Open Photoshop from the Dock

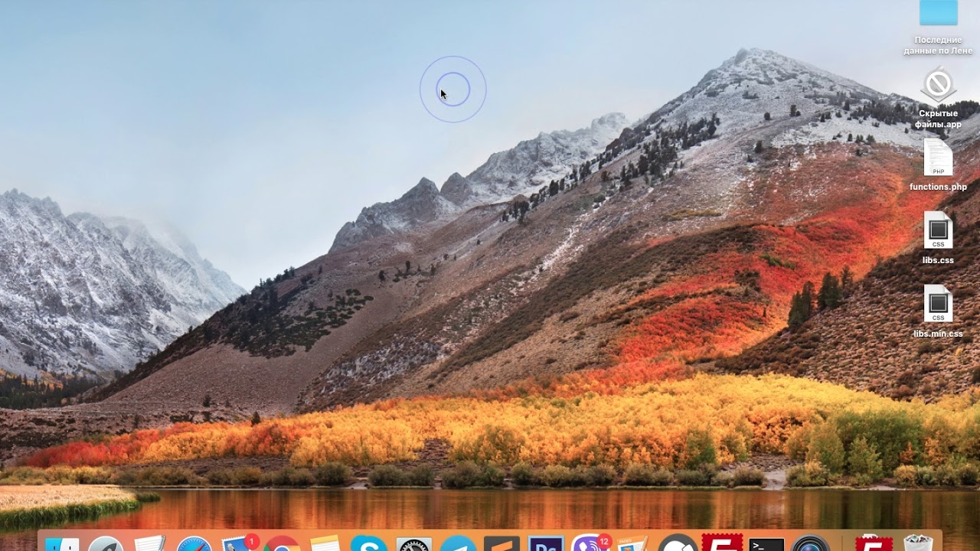pos(546,543)
